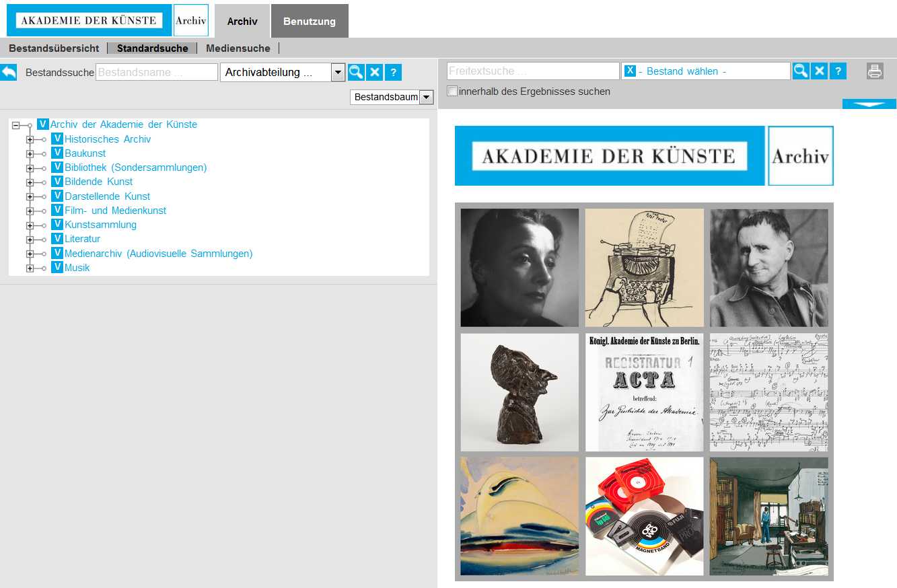Switch to the Archiv tab
897x588 pixels.
tap(242, 21)
